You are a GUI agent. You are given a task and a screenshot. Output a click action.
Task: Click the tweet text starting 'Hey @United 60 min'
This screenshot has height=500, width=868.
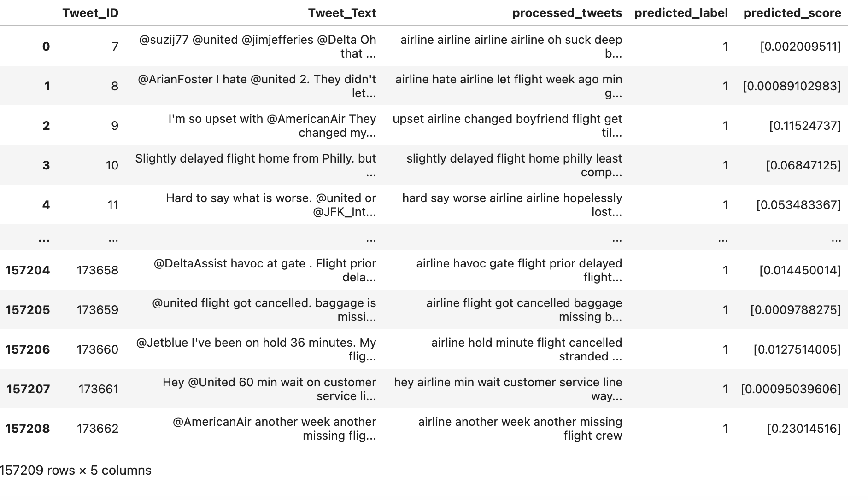tap(269, 389)
